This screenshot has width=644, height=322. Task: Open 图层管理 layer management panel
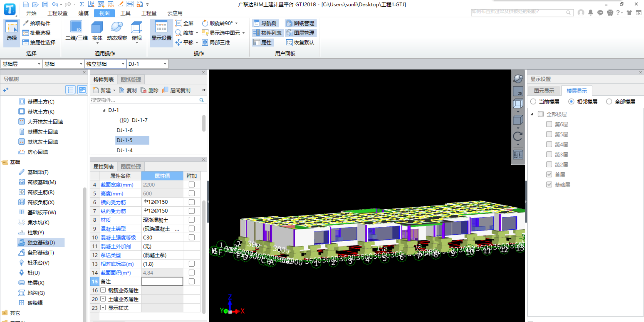tap(300, 33)
